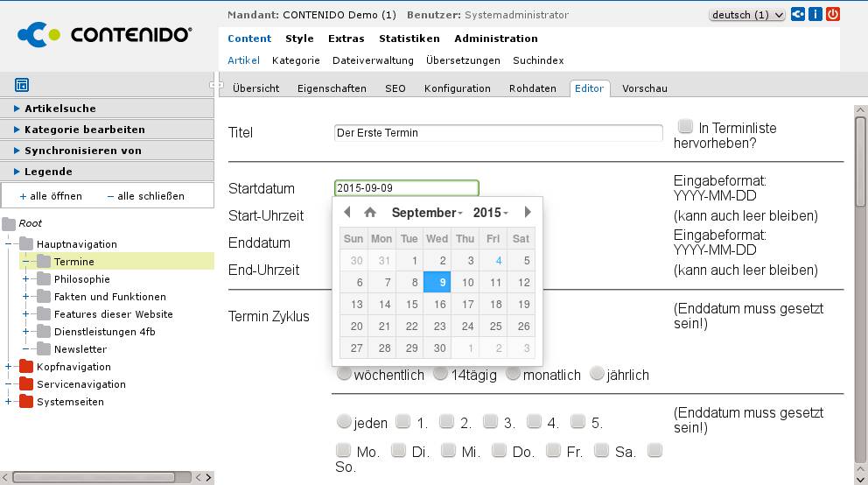The height and width of the screenshot is (485, 868).
Task: Check the Mo. weekday checkbox
Action: 344,451
